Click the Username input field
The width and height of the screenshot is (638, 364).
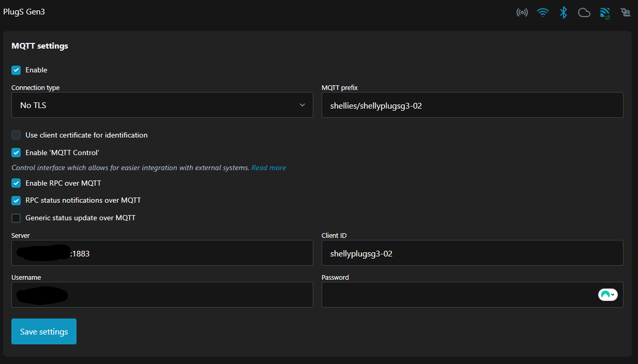pos(191,295)
